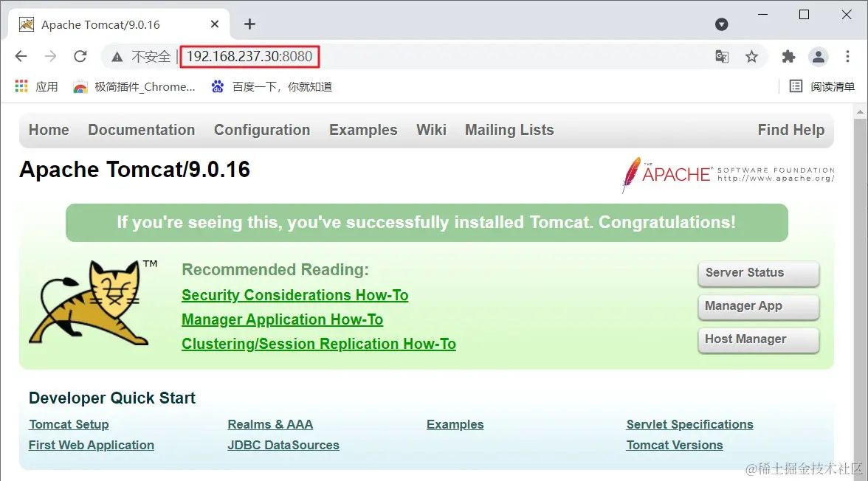The height and width of the screenshot is (481, 868).
Task: Open the reading list 阅读清单
Action: [x=822, y=86]
